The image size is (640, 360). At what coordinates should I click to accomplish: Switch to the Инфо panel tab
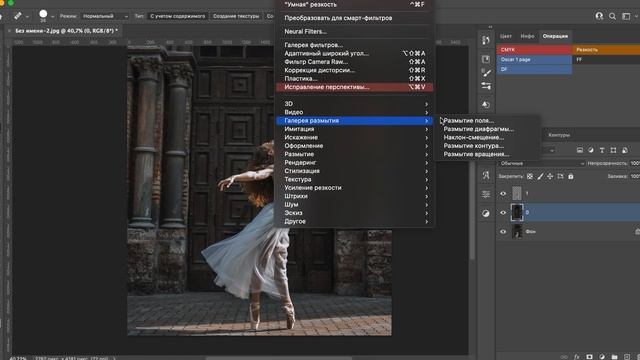tap(527, 36)
